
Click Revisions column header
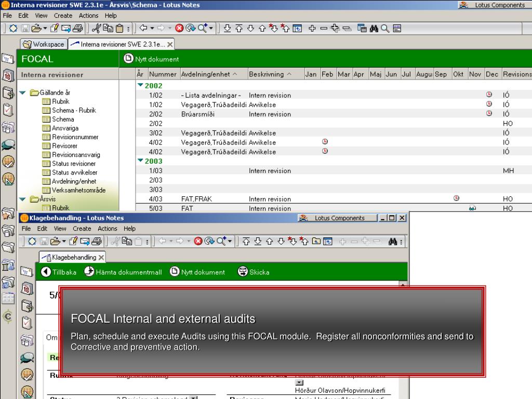point(517,74)
